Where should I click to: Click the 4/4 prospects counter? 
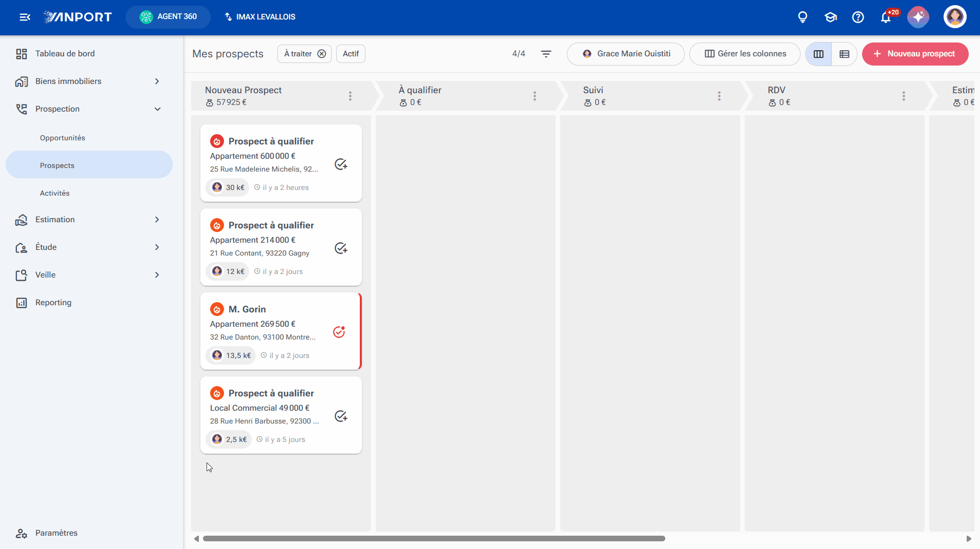(519, 54)
